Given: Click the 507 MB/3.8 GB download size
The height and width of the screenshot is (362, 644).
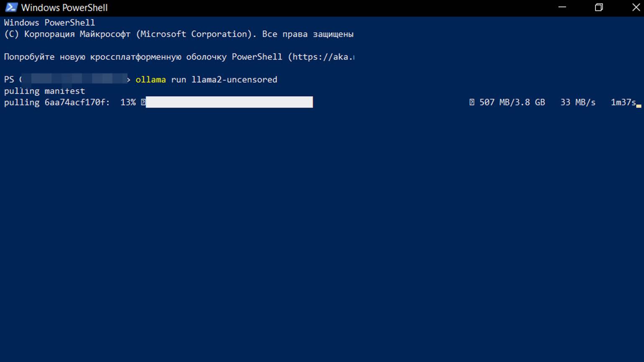Looking at the screenshot, I should (x=512, y=102).
